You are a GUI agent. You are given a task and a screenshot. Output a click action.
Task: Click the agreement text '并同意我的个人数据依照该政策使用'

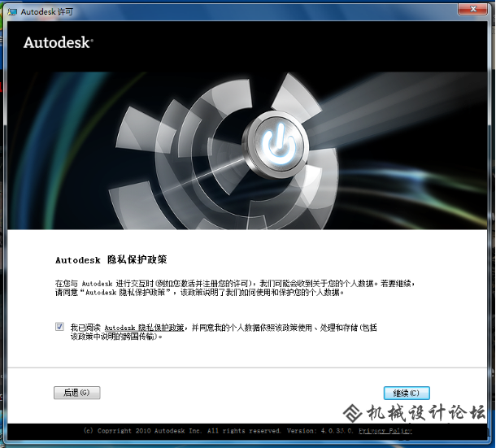252,328
